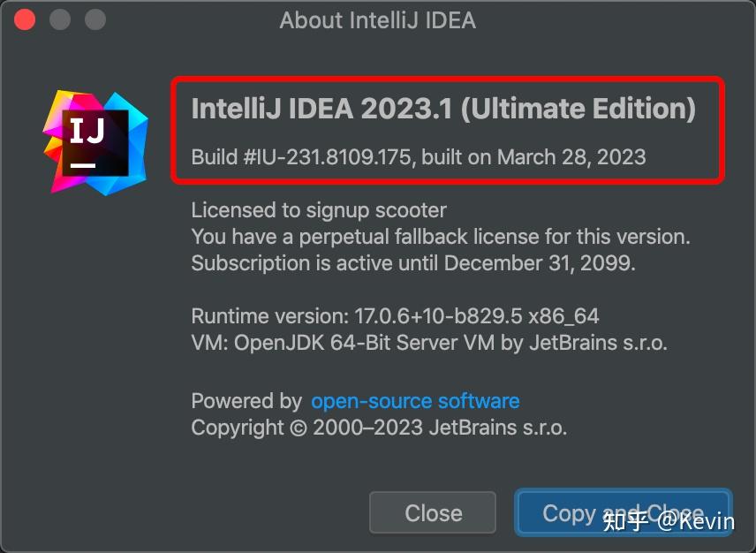This screenshot has height=553, width=756.
Task: Open the open-source software link
Action: [x=415, y=401]
